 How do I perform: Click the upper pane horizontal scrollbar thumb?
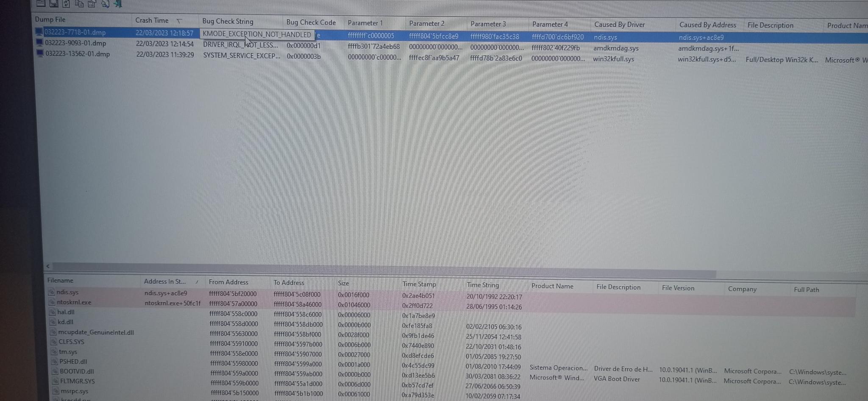coord(384,269)
